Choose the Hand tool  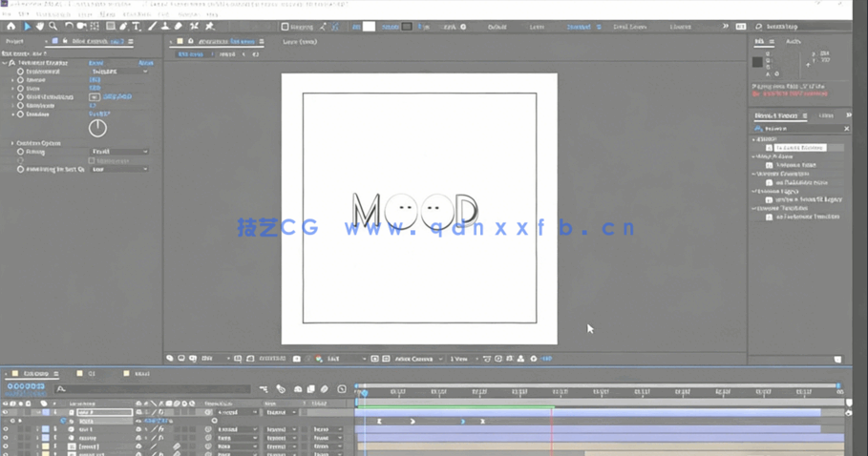[39, 27]
